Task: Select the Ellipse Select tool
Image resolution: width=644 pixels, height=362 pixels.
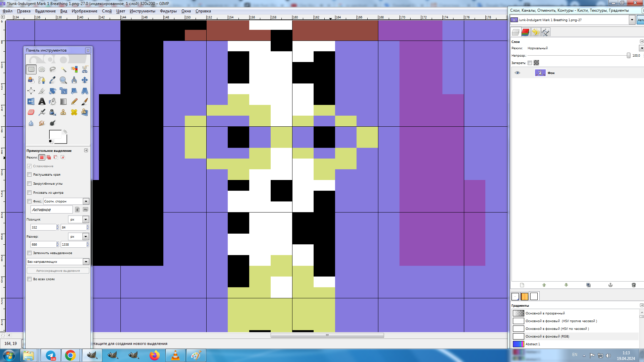Action: (42, 69)
